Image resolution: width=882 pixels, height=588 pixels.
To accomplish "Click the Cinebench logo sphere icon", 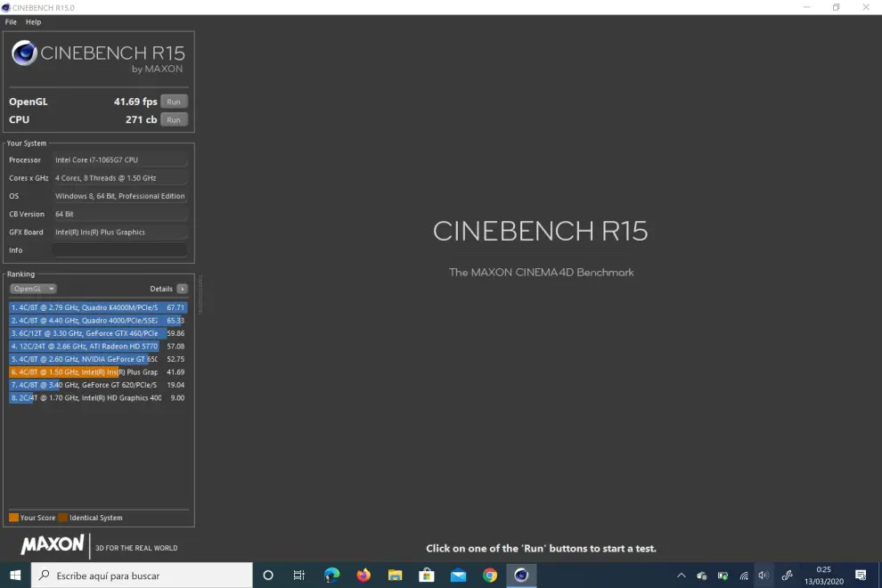I will (x=25, y=53).
